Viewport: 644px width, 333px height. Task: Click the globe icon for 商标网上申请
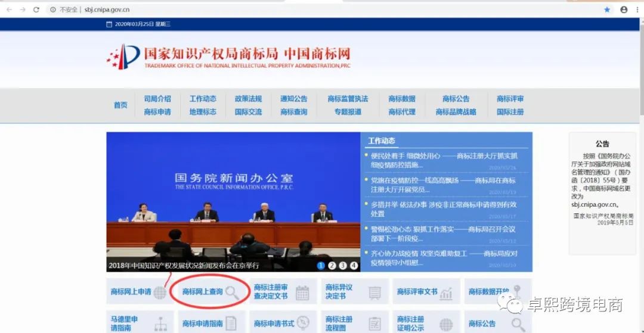tap(159, 292)
